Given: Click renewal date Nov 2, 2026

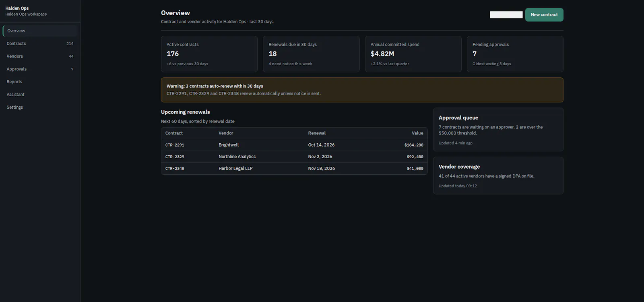Looking at the screenshot, I should [x=320, y=157].
